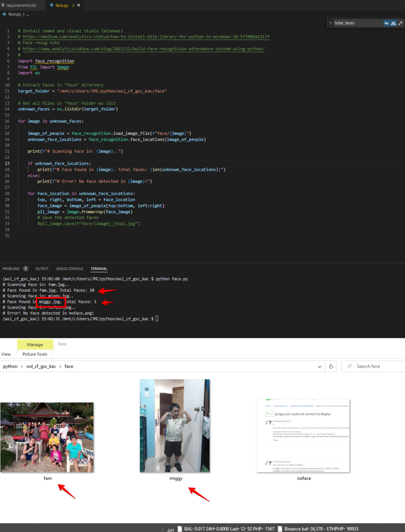Viewport: 405px width, 532px height.
Task: Select the noface image thumbnail
Action: [x=303, y=436]
